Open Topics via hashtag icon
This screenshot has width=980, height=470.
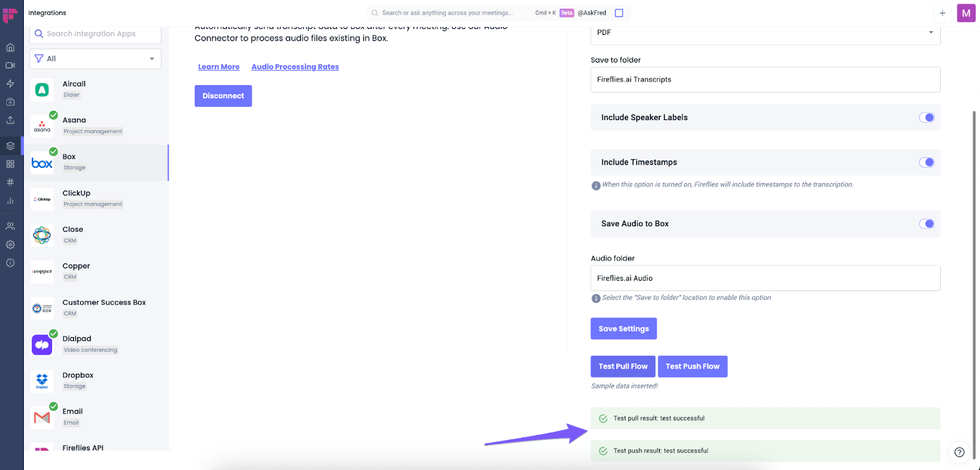tap(10, 182)
